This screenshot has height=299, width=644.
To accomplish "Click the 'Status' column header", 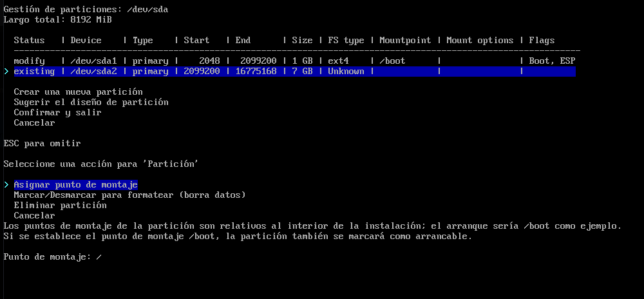I will pos(29,40).
